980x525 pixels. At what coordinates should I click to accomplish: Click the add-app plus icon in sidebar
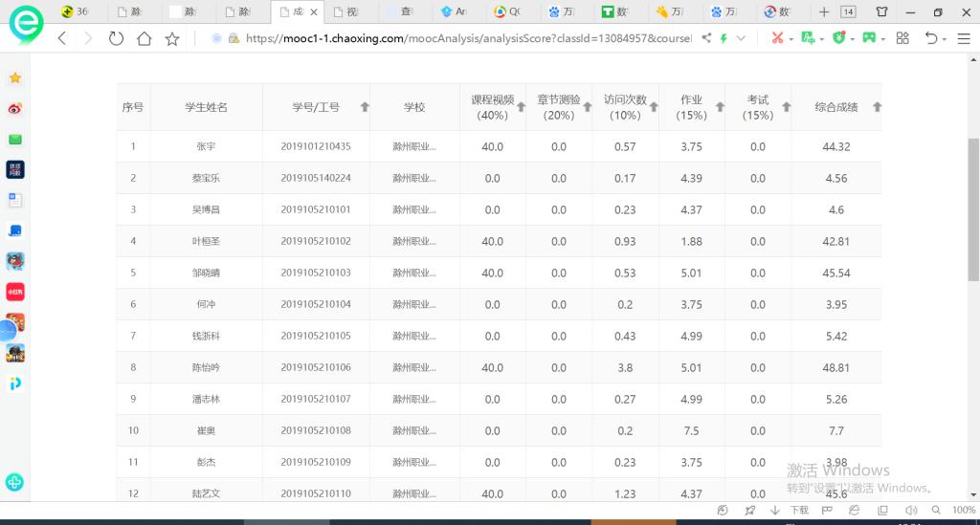[14, 482]
